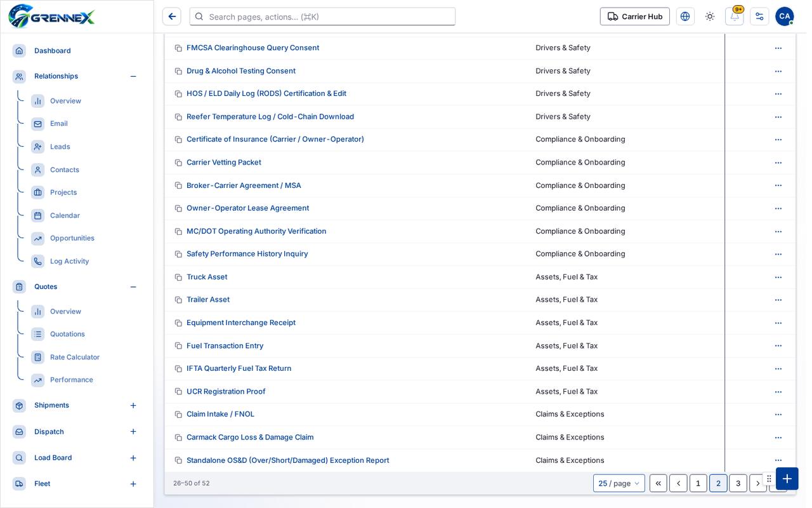The image size is (812, 508).
Task: Open row actions for Trailer Asset
Action: (x=778, y=300)
